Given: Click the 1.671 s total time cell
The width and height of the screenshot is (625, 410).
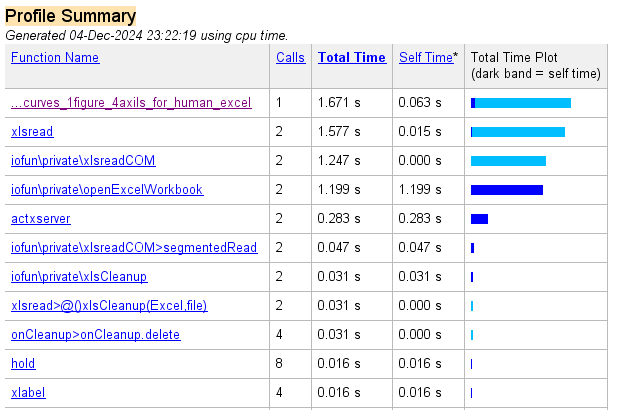Looking at the screenshot, I should (339, 103).
